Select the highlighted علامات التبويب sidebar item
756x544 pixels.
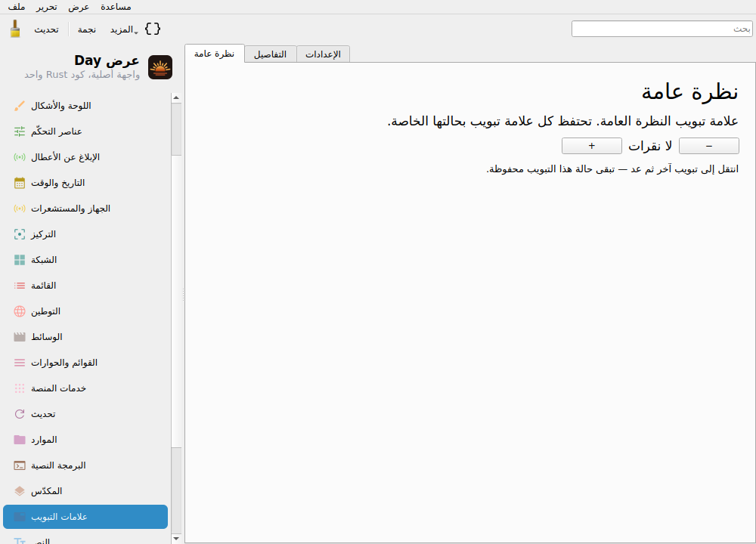[85, 517]
